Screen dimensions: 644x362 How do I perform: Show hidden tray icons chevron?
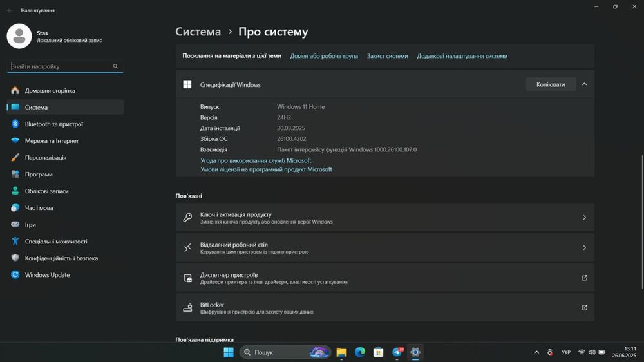tap(536, 352)
